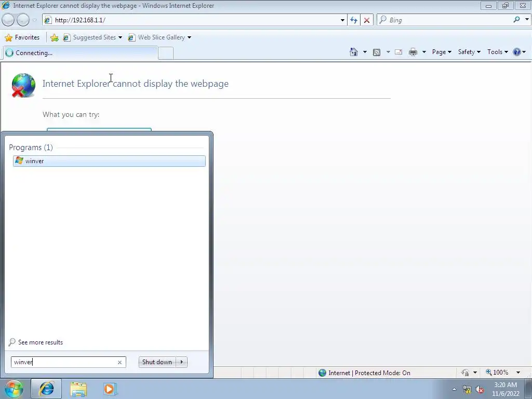Click the 100% zoom level button
This screenshot has width=532, height=399.
tap(497, 373)
